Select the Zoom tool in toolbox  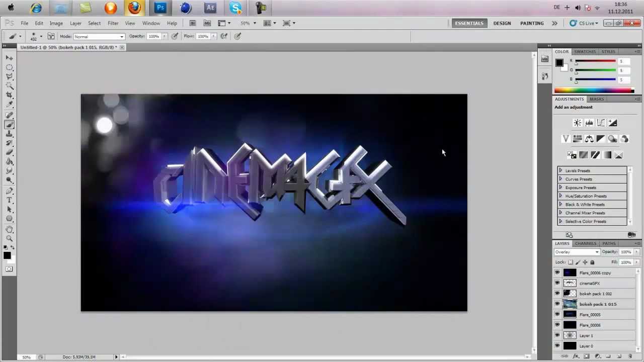(x=10, y=239)
